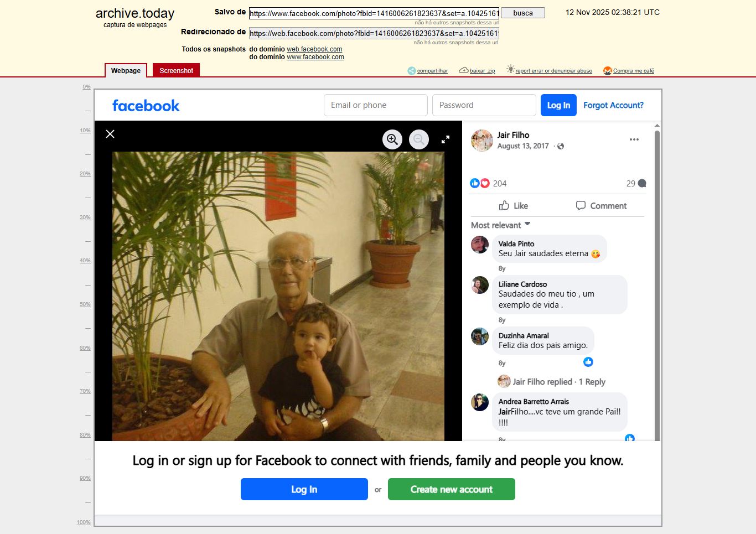Select the Webpage tab
This screenshot has height=534, width=756.
click(x=126, y=71)
